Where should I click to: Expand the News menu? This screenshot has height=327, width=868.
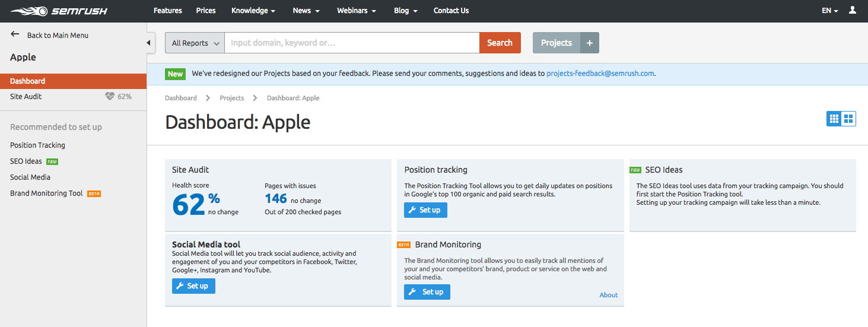[x=306, y=11]
